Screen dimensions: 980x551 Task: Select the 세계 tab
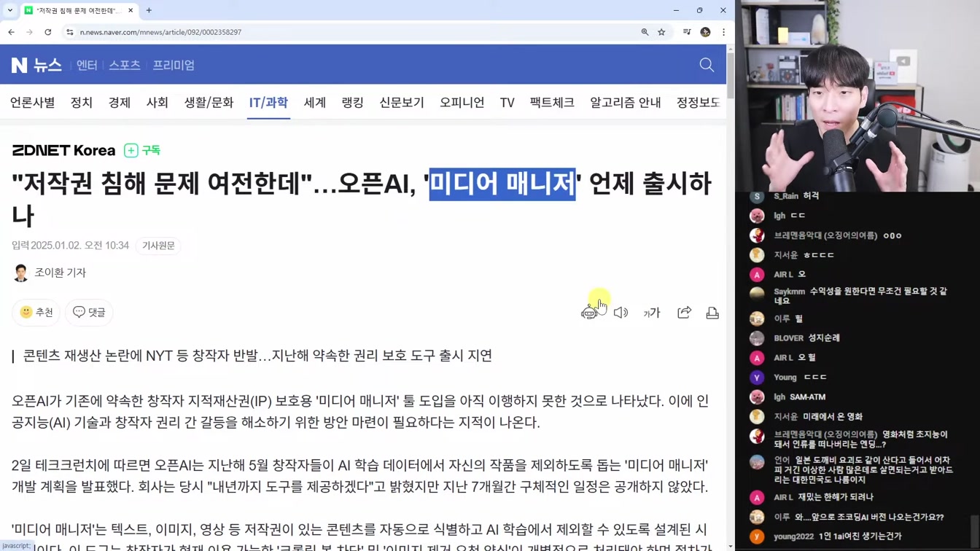(x=315, y=103)
